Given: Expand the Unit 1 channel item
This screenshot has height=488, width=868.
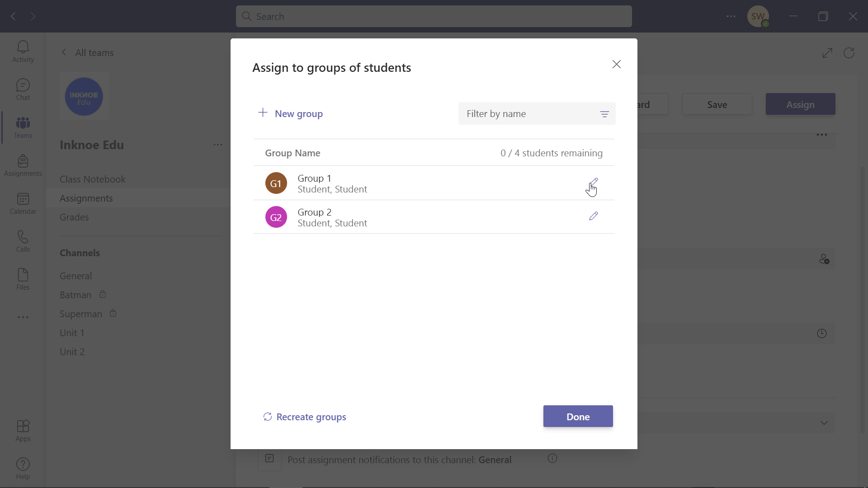Looking at the screenshot, I should 71,333.
